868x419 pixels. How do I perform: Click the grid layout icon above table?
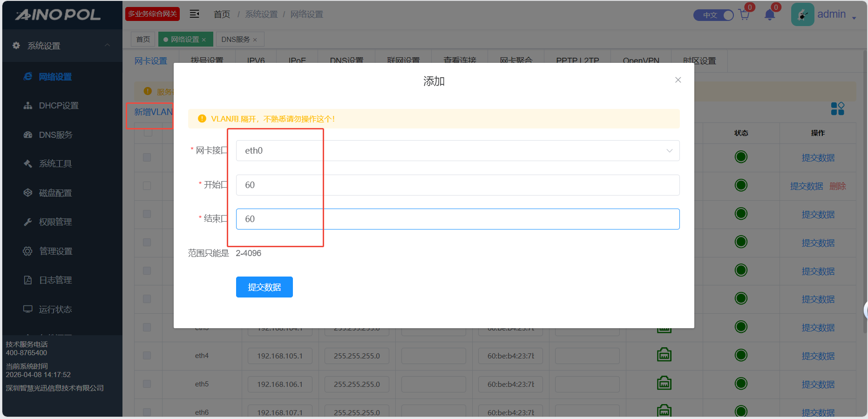pyautogui.click(x=837, y=109)
